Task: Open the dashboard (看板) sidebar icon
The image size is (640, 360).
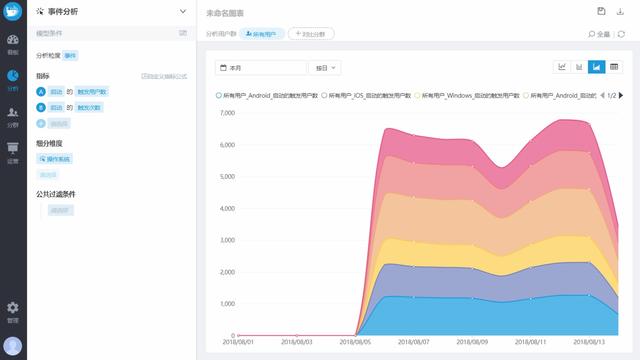Action: 13,40
